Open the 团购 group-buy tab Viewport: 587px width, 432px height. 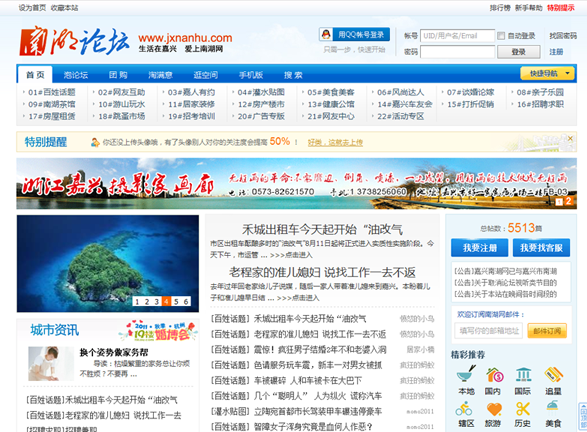point(118,75)
